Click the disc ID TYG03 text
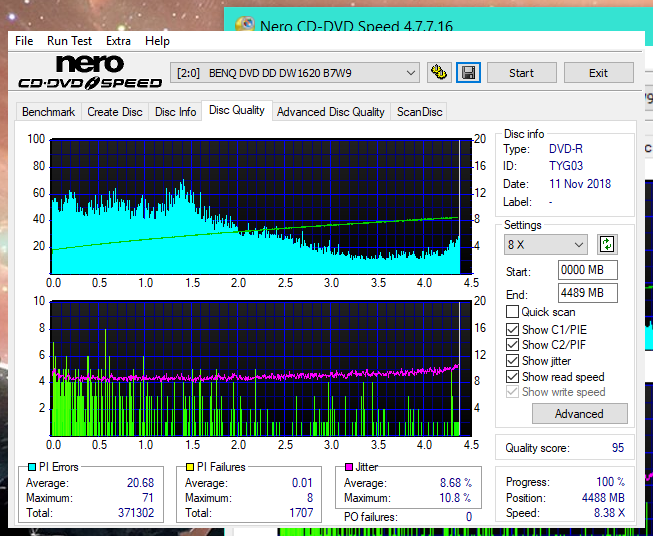The width and height of the screenshot is (653, 536). 566,166
